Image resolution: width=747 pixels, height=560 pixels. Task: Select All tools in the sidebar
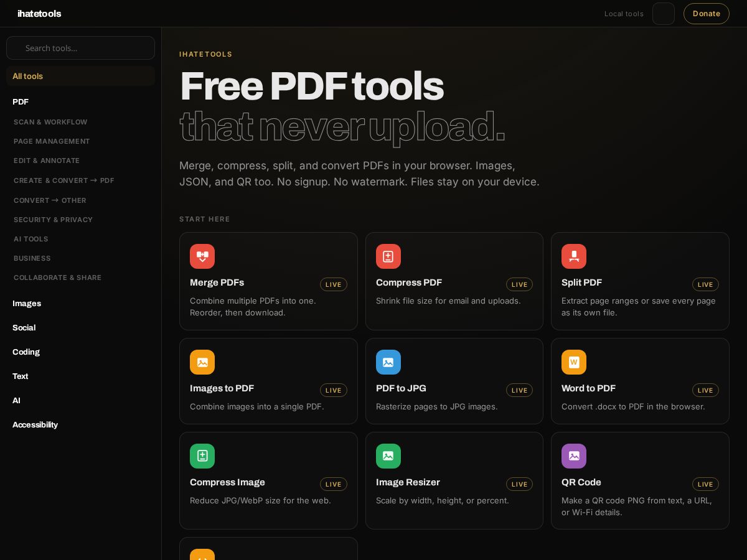click(80, 76)
